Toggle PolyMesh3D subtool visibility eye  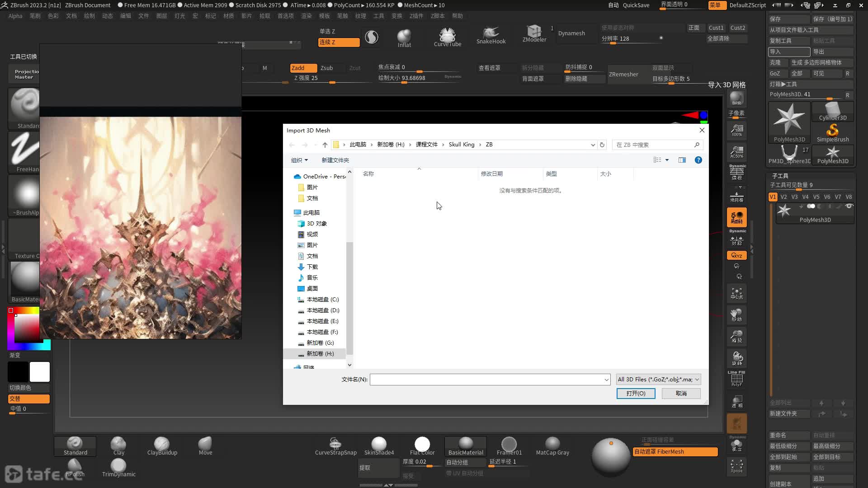point(849,206)
